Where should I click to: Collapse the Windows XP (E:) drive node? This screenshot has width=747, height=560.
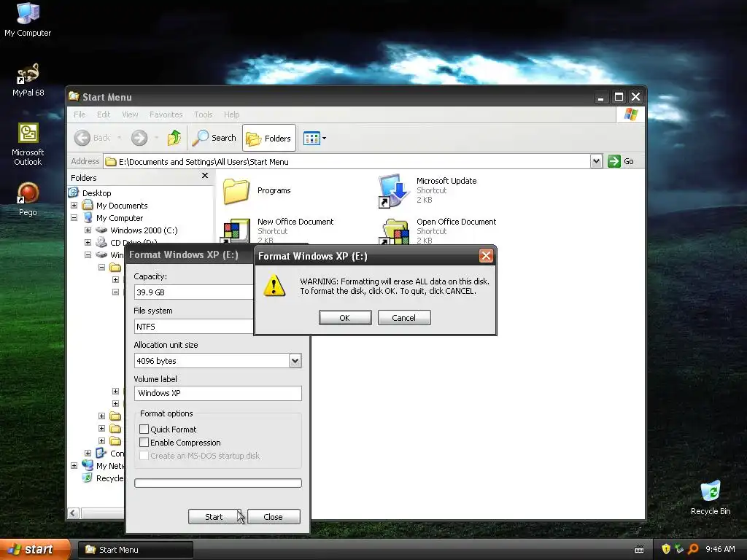[88, 254]
